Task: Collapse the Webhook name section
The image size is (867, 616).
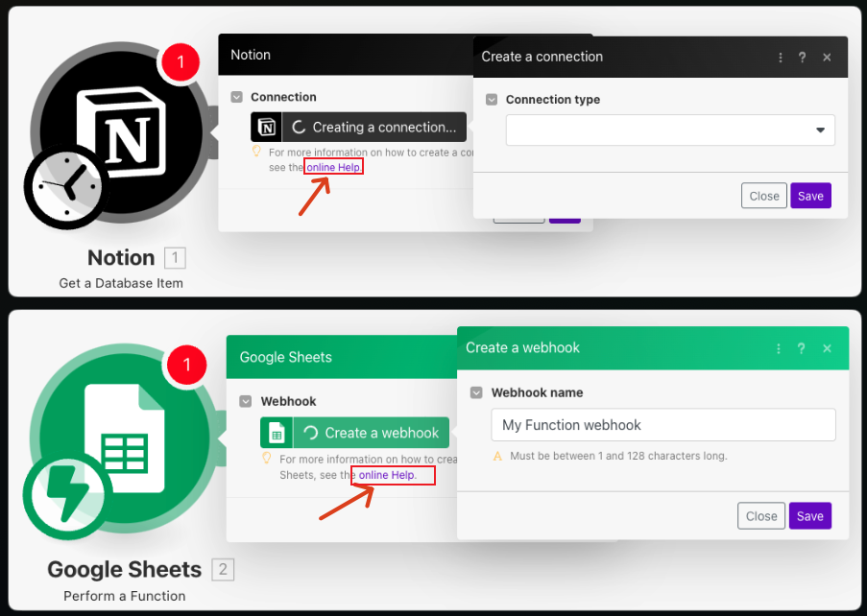Action: (x=476, y=392)
